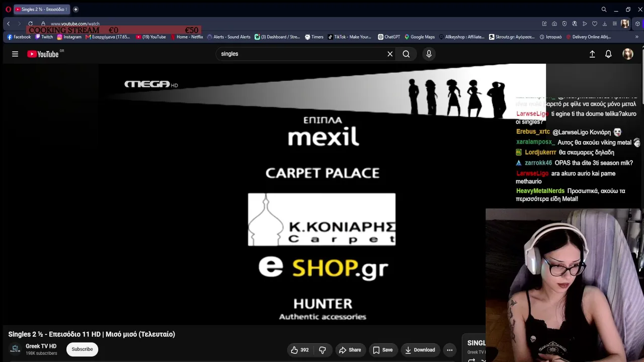Open the Opera downloads panel
644x362 pixels.
(x=605, y=24)
